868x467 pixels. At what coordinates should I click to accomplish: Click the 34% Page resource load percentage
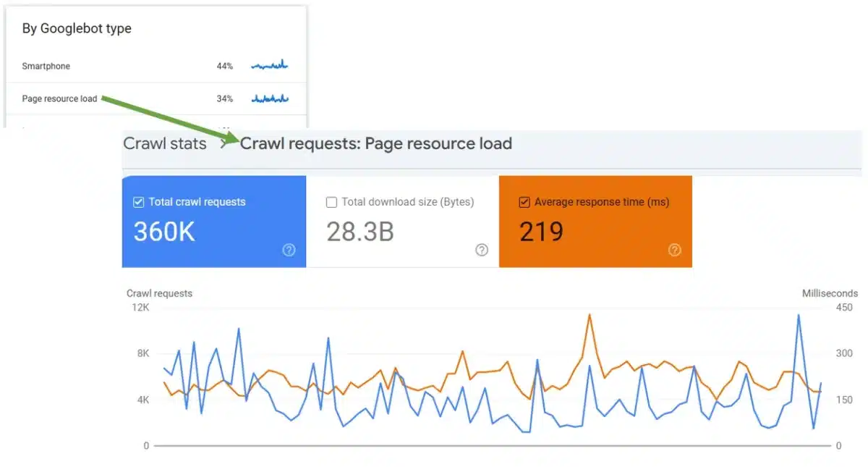(225, 98)
